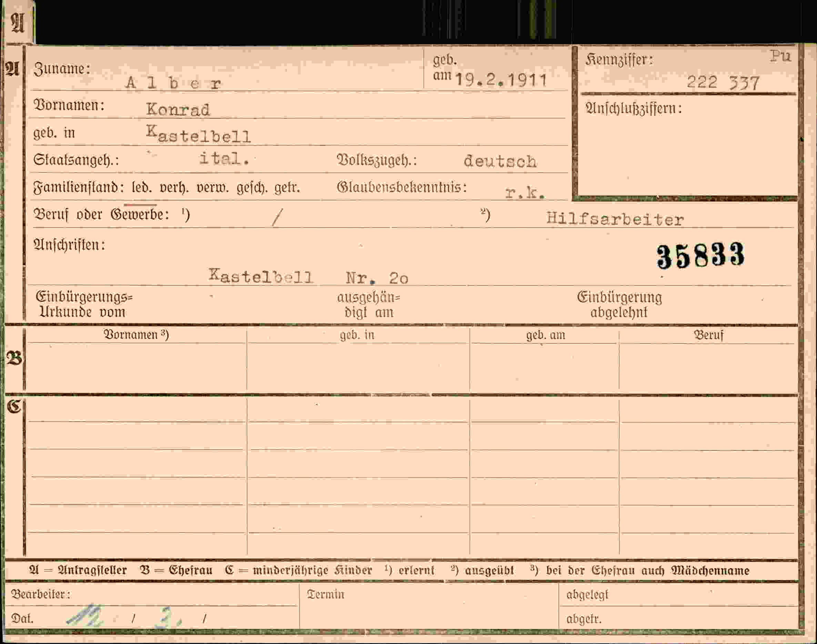Click the "Anschriften:" label
Viewport: 817px width, 644px height.
69,245
